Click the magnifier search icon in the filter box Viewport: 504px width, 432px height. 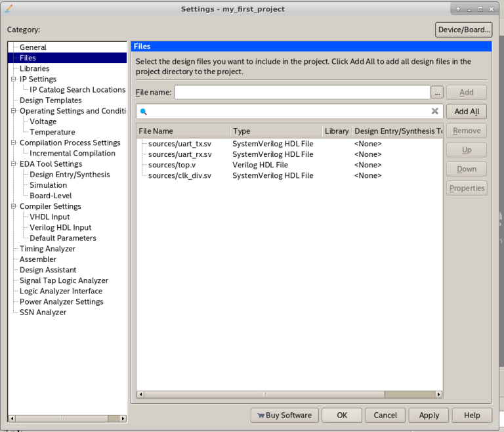[144, 112]
